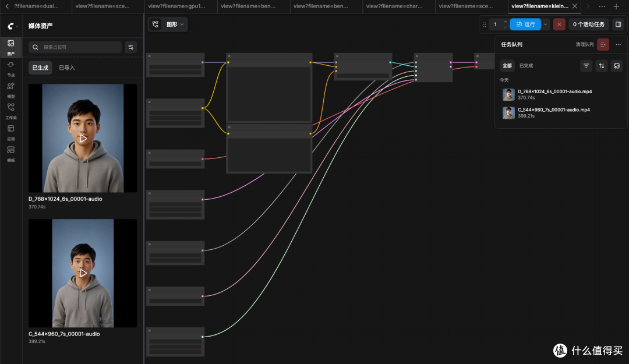Increase the batch count stepper
The width and height of the screenshot is (629, 364).
point(505,22)
